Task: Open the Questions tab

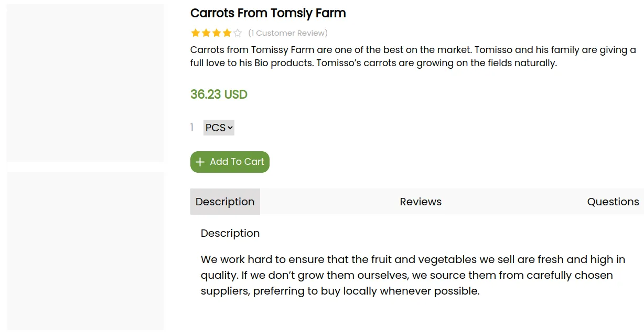Action: 613,202
